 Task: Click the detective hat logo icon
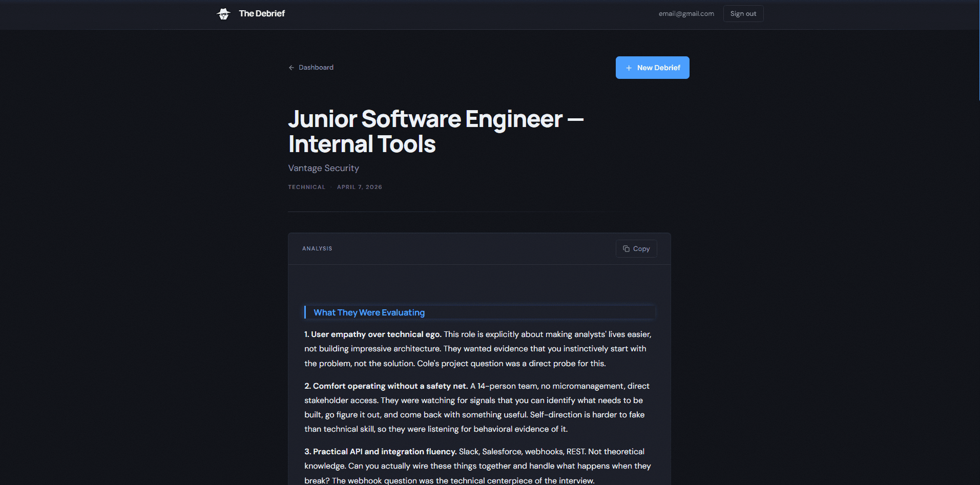tap(224, 14)
